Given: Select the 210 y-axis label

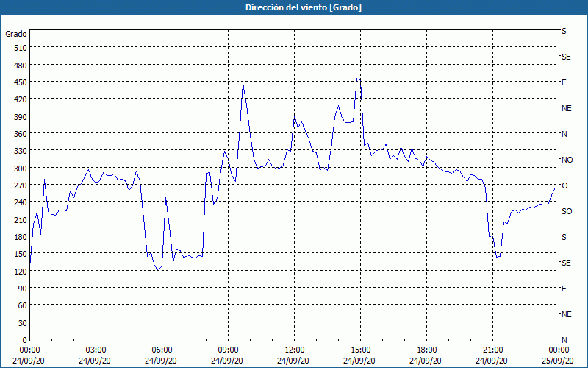Looking at the screenshot, I should point(21,220).
